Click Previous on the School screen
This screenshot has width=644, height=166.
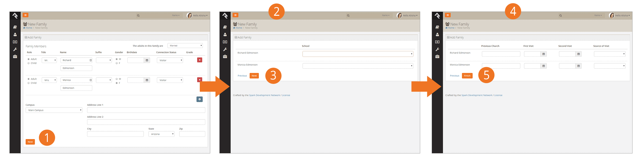[242, 76]
